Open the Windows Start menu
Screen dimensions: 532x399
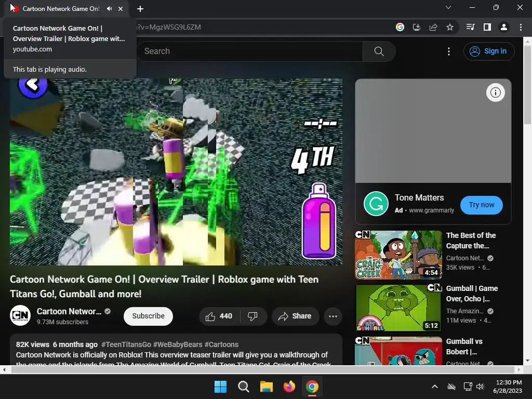pyautogui.click(x=220, y=387)
